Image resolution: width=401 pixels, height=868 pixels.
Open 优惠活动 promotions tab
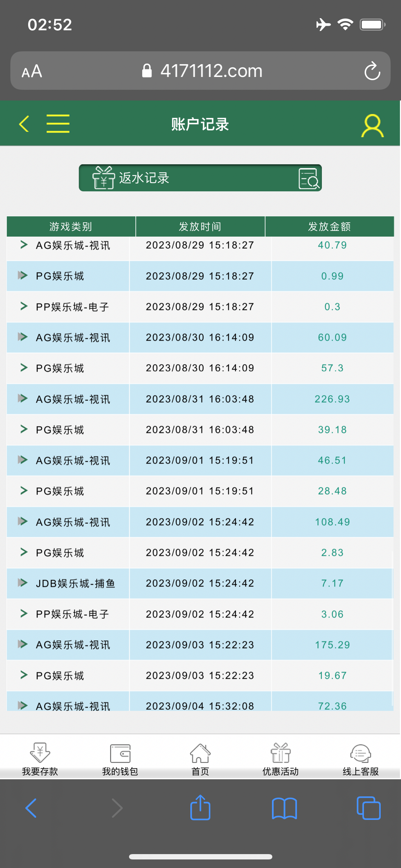coord(281,759)
